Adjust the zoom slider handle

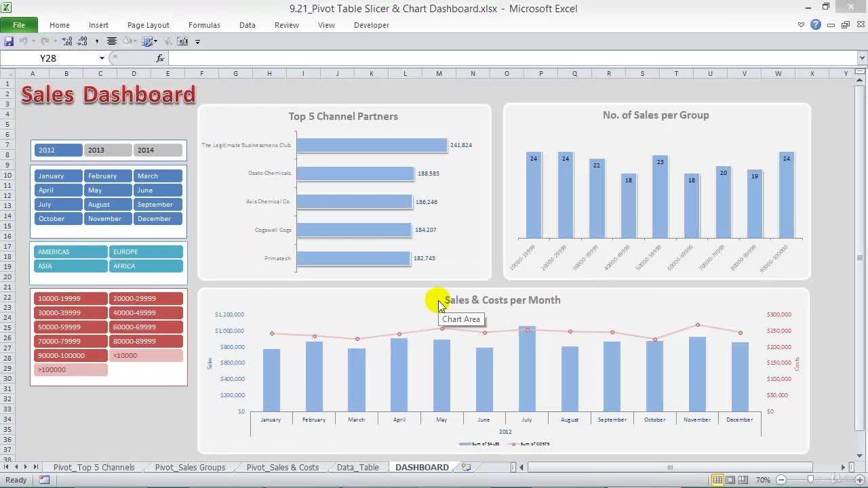810,480
